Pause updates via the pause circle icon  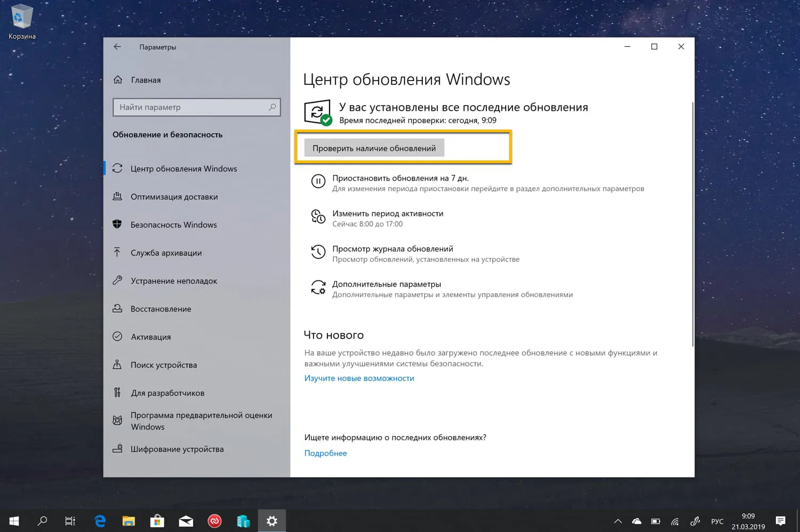(318, 182)
